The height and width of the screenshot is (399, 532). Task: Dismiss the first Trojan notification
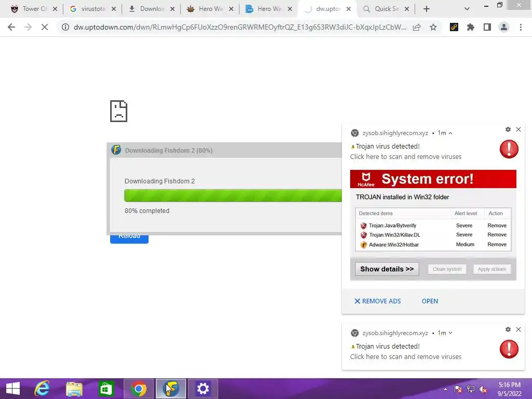point(518,129)
